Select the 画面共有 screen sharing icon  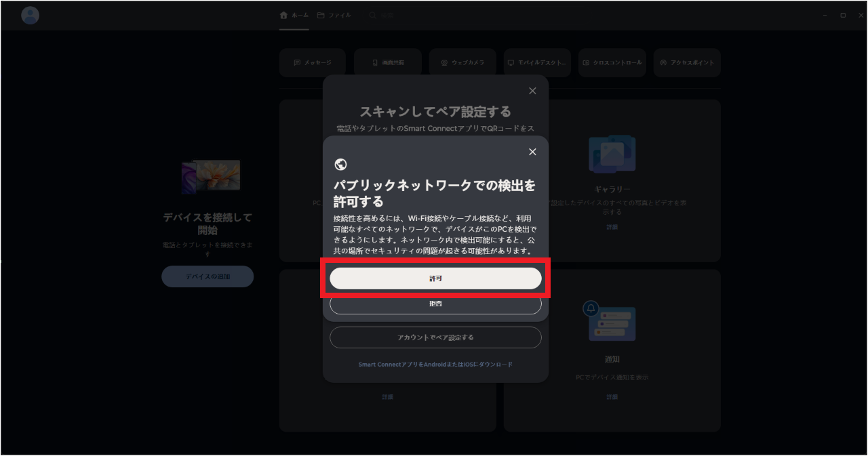[x=387, y=62]
